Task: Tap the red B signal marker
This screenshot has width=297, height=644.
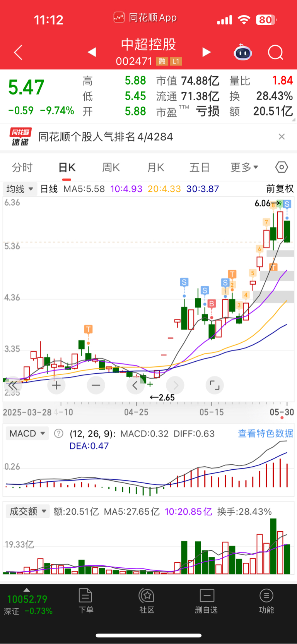Action: pyautogui.click(x=212, y=304)
